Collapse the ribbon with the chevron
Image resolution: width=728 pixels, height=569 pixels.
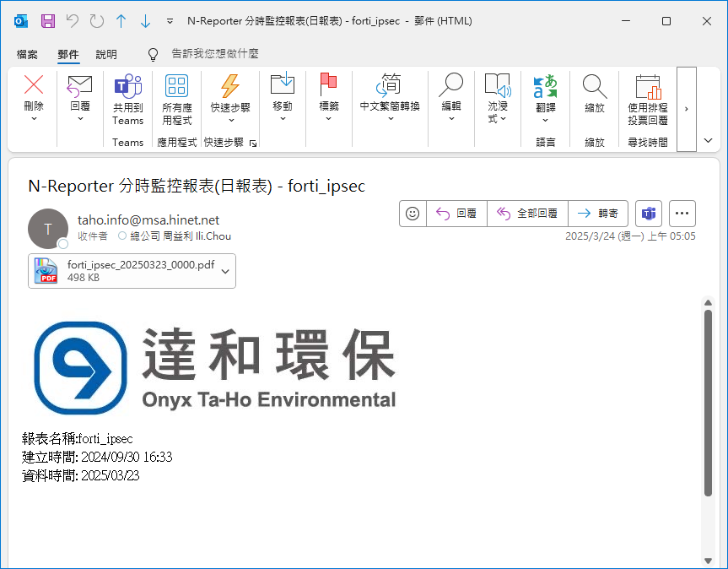point(708,140)
